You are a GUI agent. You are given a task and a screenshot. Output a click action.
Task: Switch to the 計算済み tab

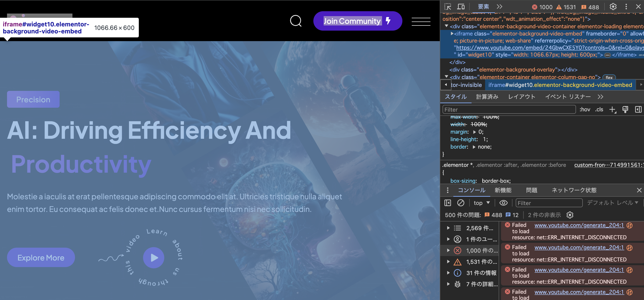pos(487,97)
